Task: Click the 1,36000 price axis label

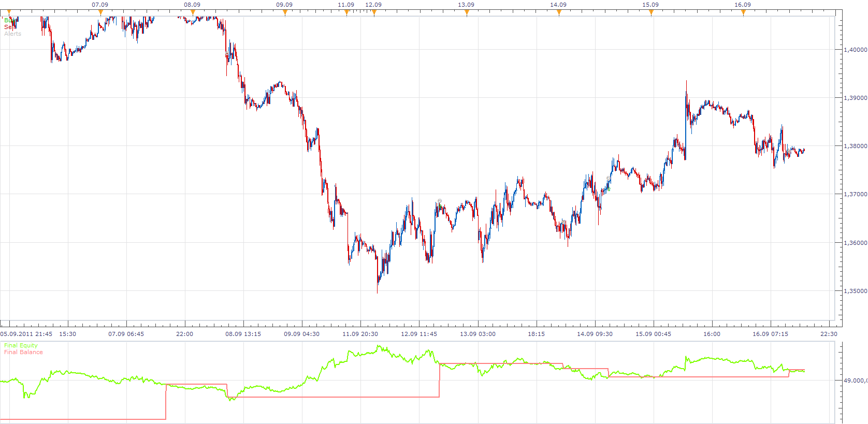Action: click(855, 243)
